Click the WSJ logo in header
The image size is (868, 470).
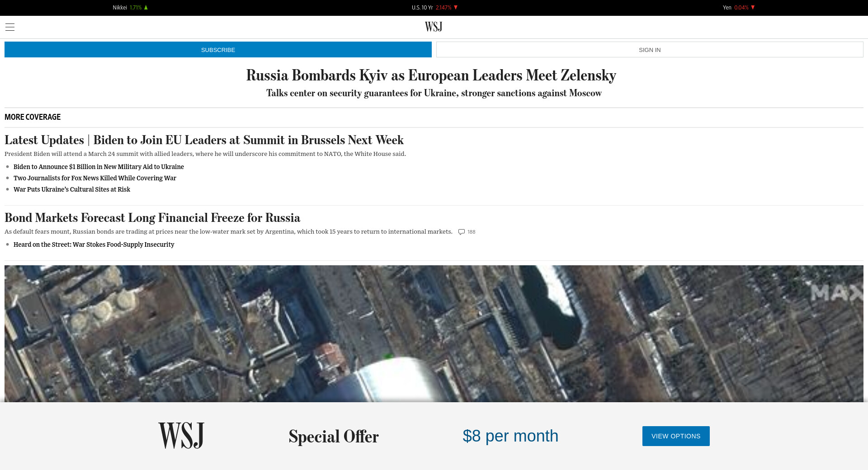point(433,27)
